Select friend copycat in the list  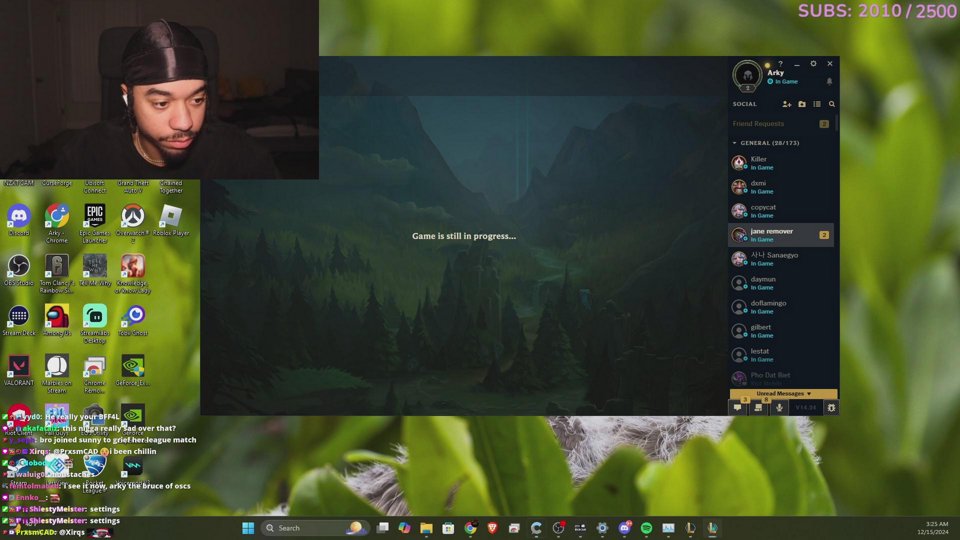coord(781,211)
